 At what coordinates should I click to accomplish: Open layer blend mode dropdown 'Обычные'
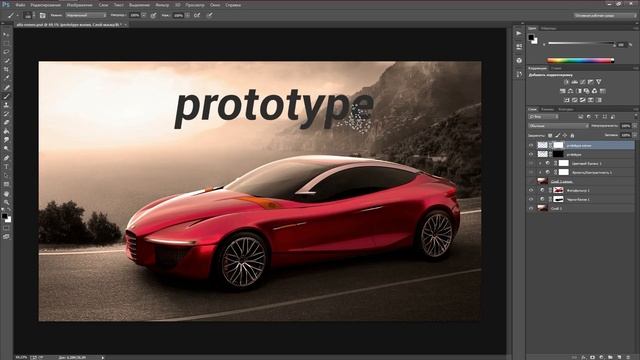(558, 126)
